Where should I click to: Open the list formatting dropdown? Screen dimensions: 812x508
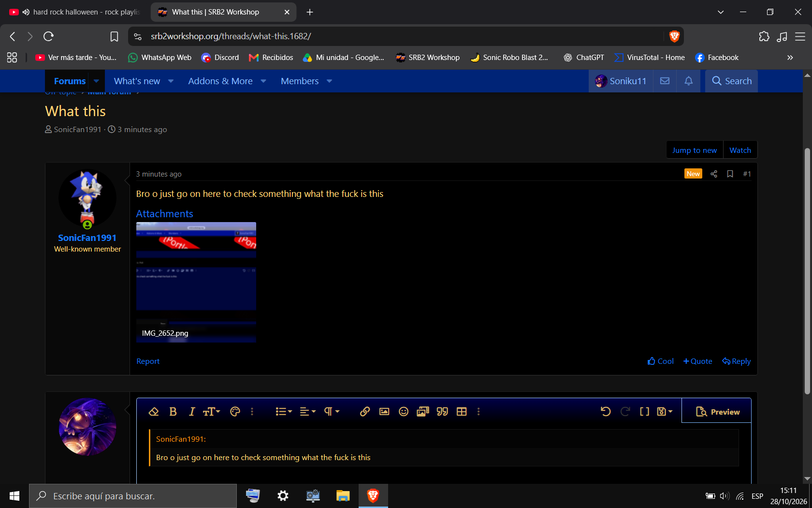284,412
